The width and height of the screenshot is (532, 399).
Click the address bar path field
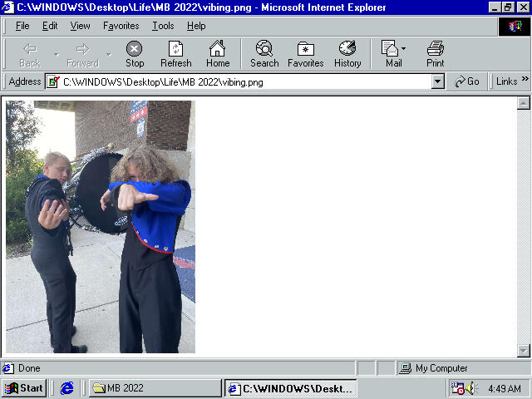click(x=245, y=81)
